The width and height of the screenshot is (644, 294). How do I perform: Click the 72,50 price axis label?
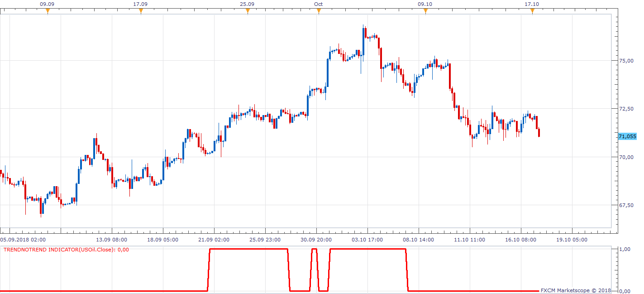coord(627,109)
